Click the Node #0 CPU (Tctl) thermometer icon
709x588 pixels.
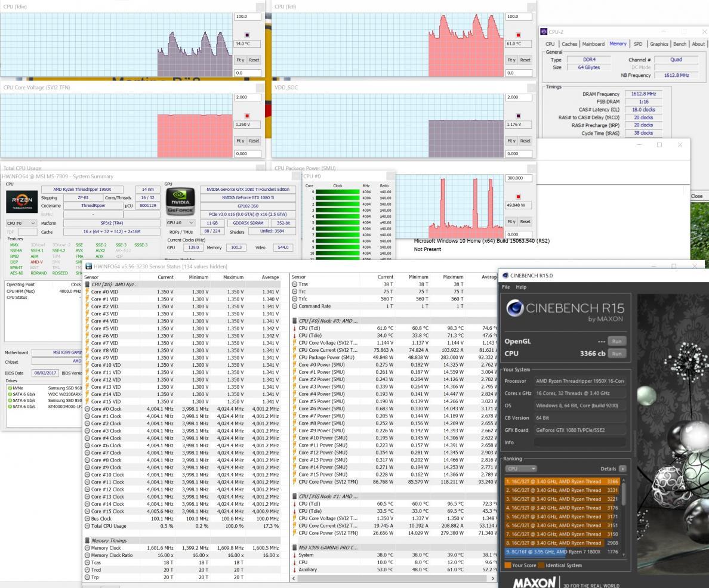(294, 328)
